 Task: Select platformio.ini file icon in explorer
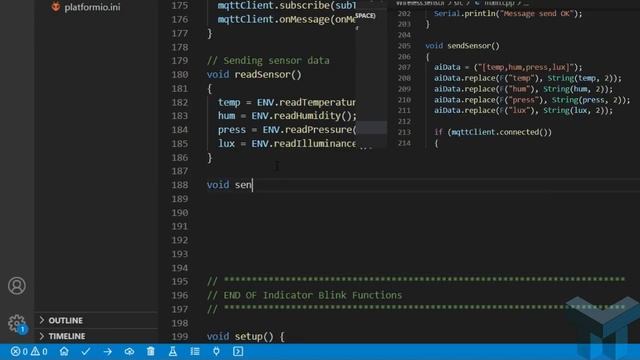click(56, 7)
